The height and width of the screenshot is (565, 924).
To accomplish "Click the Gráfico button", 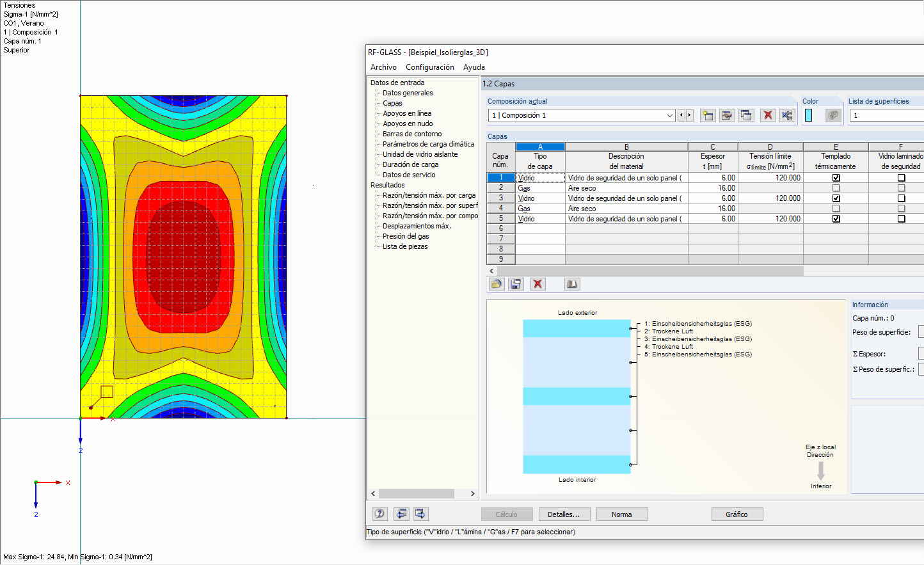I will (x=737, y=514).
